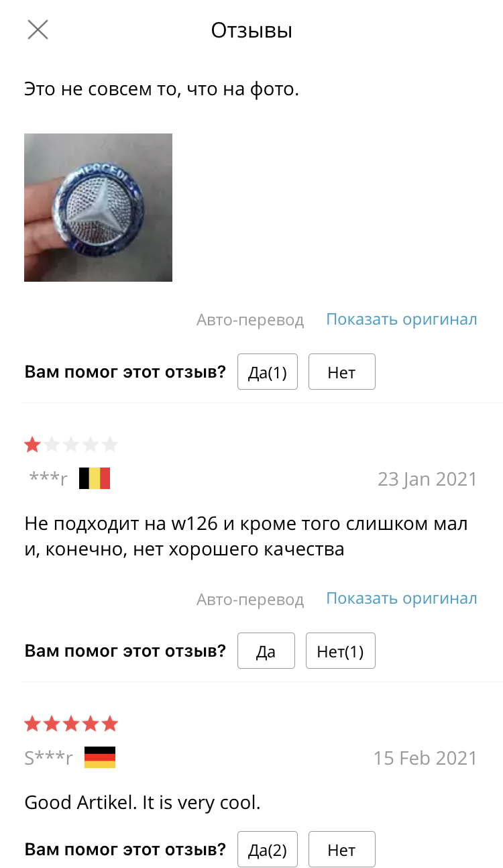Show original text of the w126 review
This screenshot has height=868, width=503.
(x=402, y=598)
